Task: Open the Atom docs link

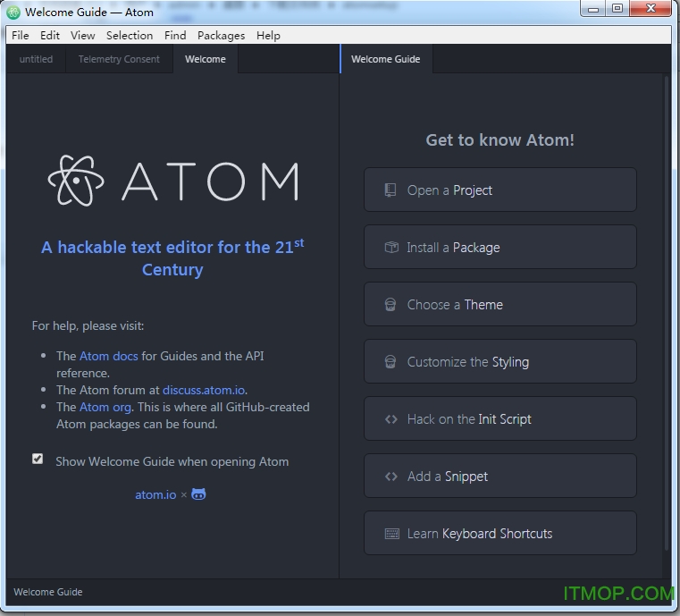Action: pyautogui.click(x=108, y=356)
